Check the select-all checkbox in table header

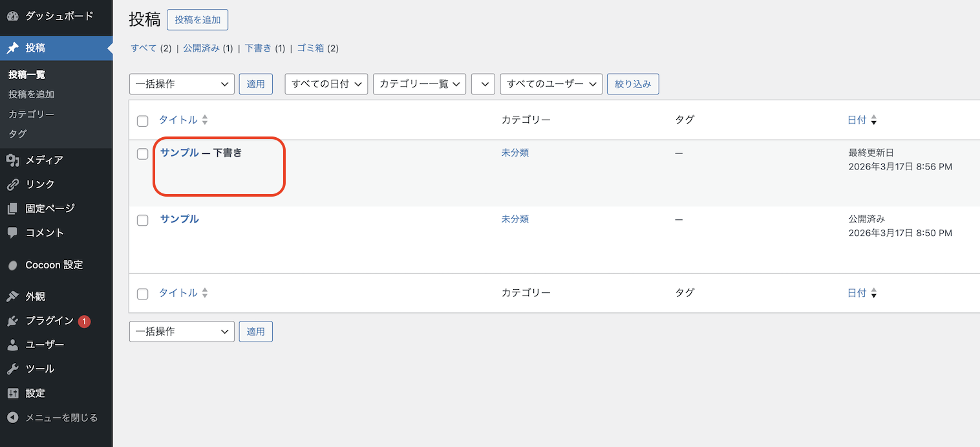point(143,121)
